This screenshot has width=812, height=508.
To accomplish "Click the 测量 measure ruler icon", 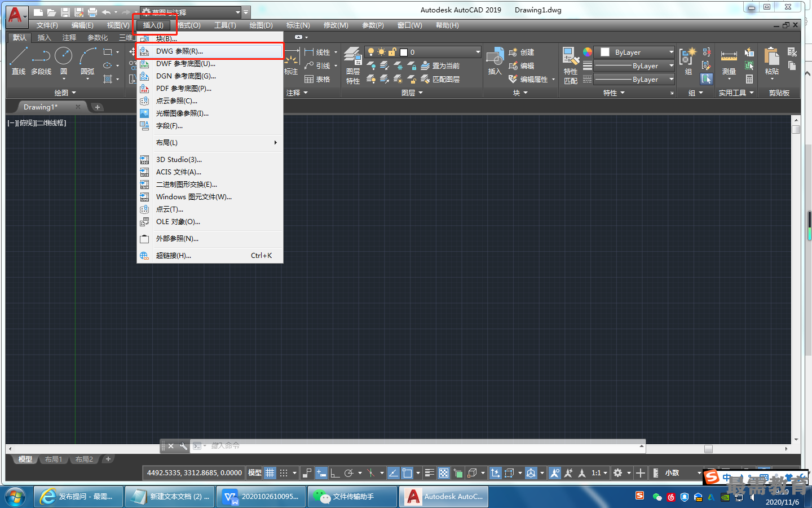I will 729,56.
